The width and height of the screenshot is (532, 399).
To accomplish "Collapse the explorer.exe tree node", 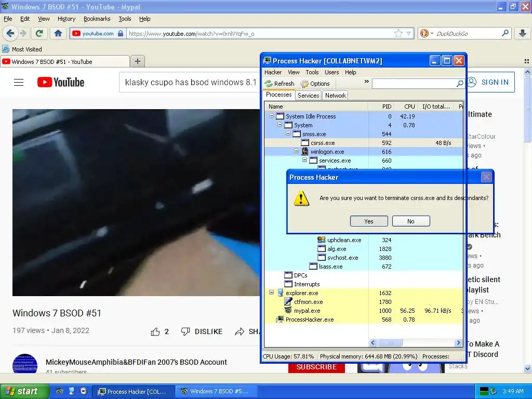I will point(271,292).
